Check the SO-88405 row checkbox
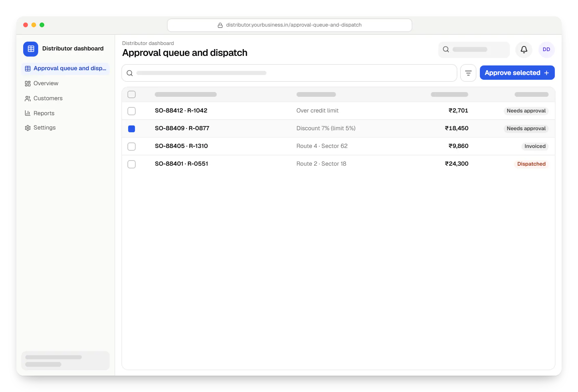This screenshot has width=578, height=392. click(132, 147)
